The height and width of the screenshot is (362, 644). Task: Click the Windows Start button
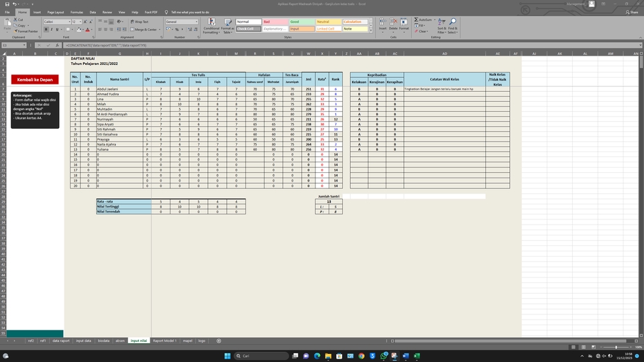click(227, 356)
